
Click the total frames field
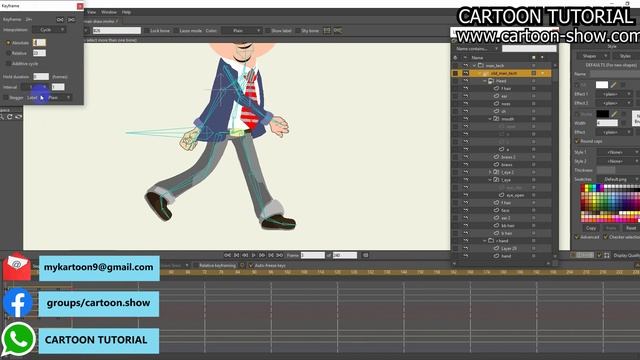(344, 255)
